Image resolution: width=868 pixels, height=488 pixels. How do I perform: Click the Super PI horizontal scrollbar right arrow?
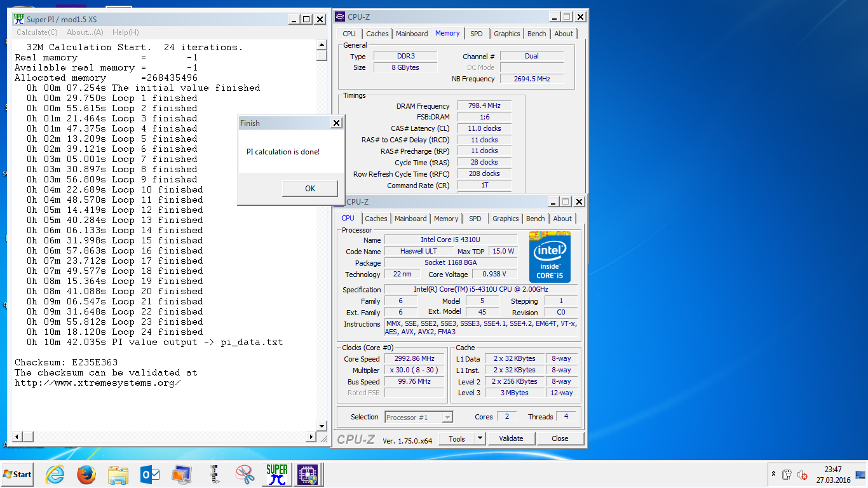point(311,437)
